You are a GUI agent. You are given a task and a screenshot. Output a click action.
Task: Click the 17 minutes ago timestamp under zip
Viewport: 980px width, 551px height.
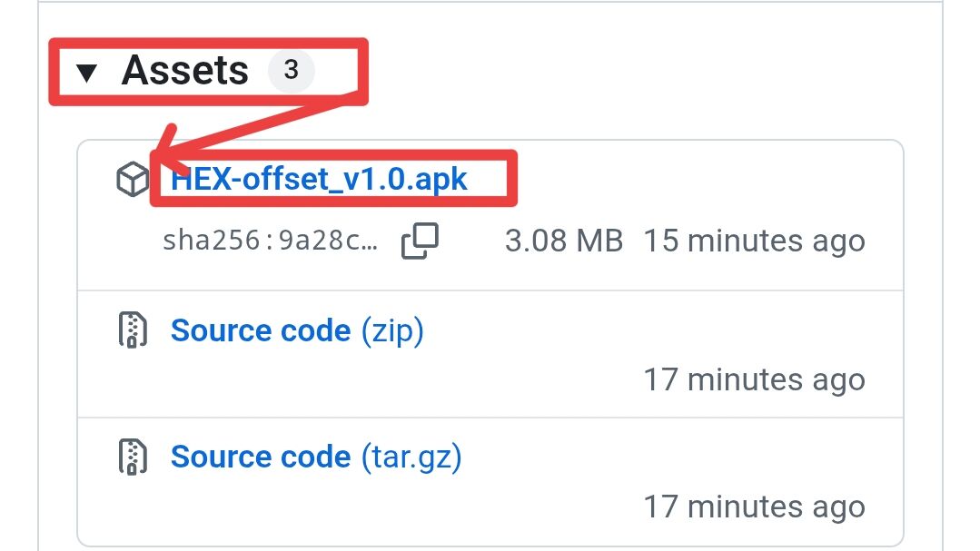755,379
